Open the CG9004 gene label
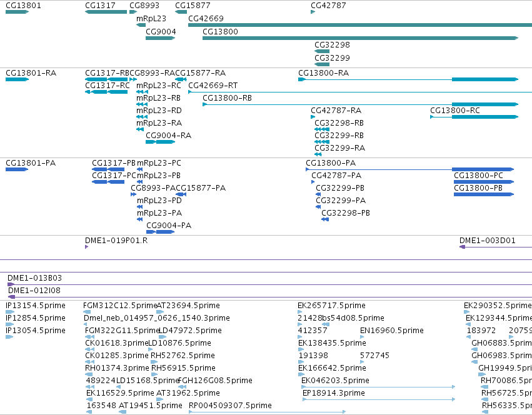The width and height of the screenshot is (532, 415). point(161,31)
